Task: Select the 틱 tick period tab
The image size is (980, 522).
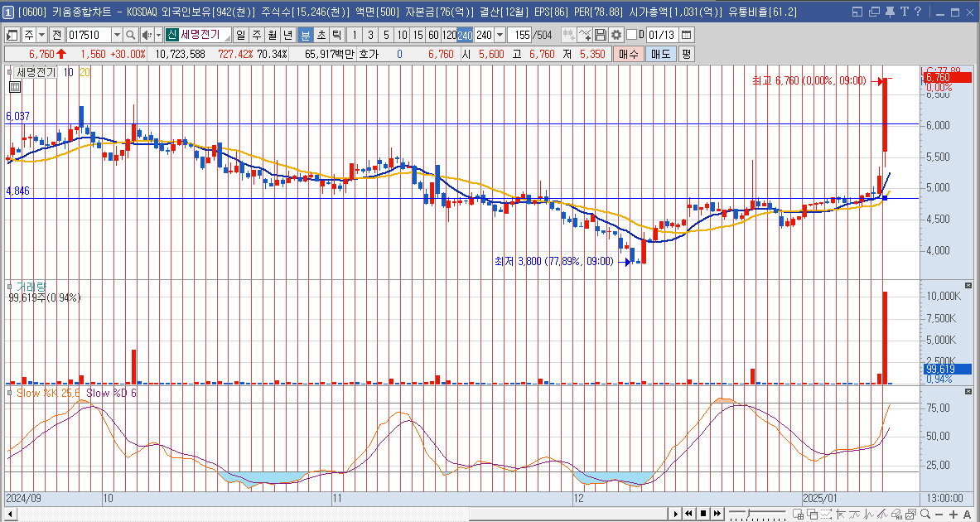Action: click(x=336, y=35)
